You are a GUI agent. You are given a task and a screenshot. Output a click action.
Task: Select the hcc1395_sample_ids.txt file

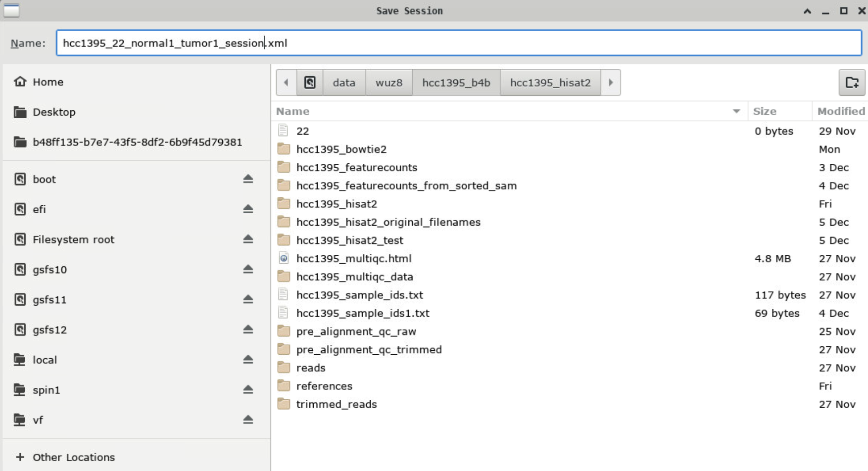[359, 295]
